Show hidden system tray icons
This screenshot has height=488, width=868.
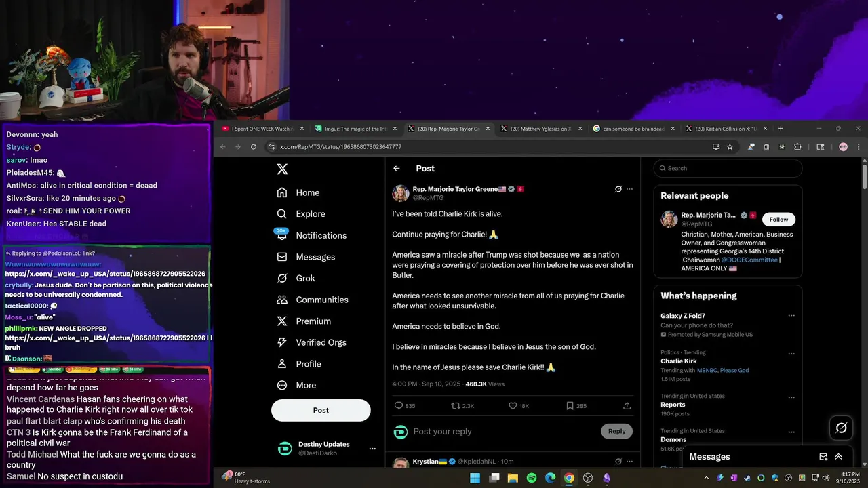[x=706, y=478]
